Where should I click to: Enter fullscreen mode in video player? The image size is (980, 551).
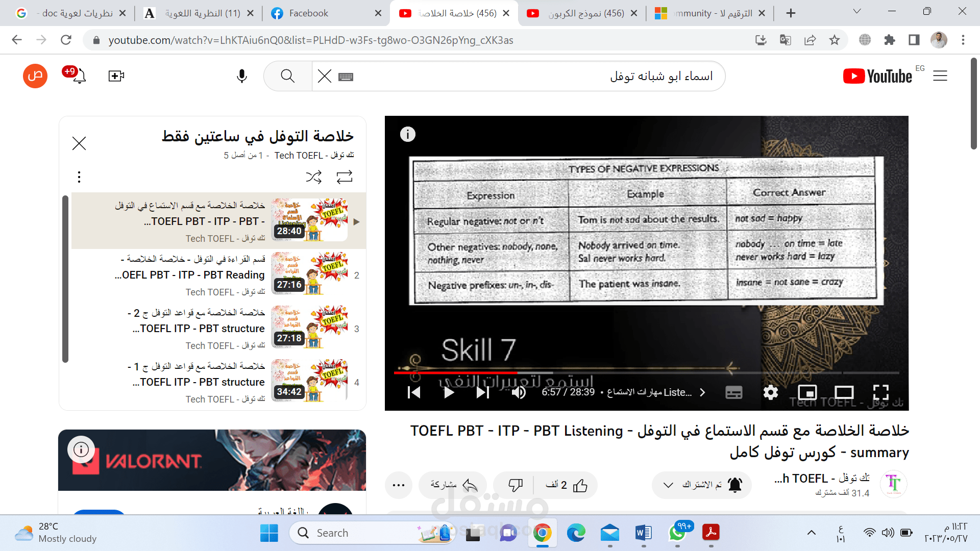click(880, 392)
